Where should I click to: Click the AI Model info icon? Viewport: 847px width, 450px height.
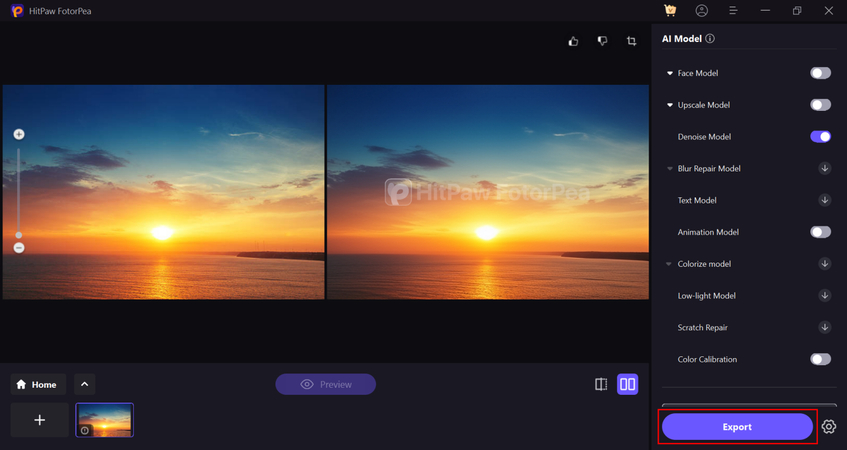click(710, 38)
